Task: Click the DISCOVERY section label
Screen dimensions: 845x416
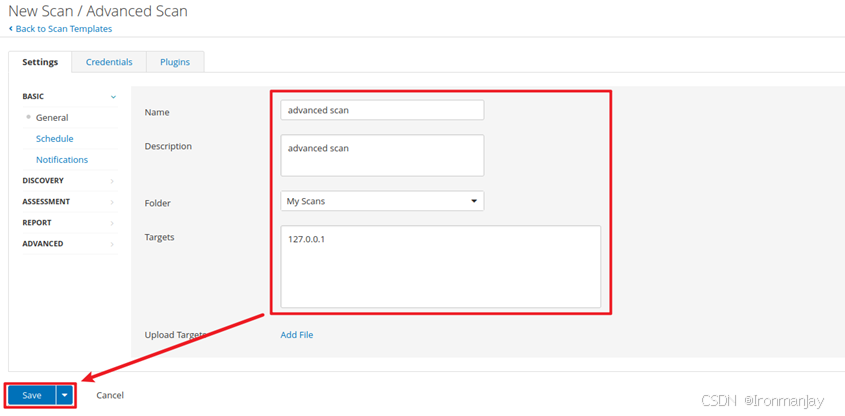Action: click(43, 181)
